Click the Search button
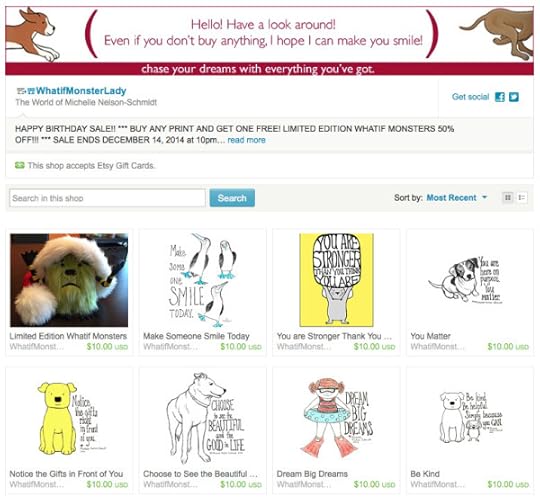540x501 pixels. pyautogui.click(x=232, y=198)
